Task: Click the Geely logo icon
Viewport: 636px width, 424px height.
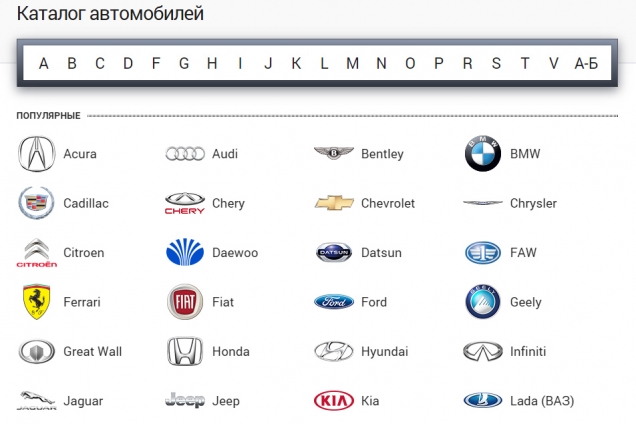Action: tap(483, 302)
